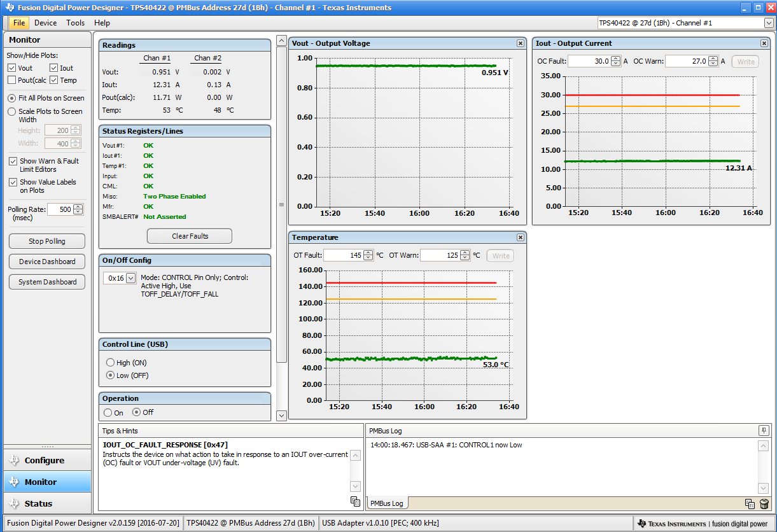The image size is (777, 532).
Task: Click the 'Not Asserted' SMBALERT# status
Action: click(x=165, y=217)
